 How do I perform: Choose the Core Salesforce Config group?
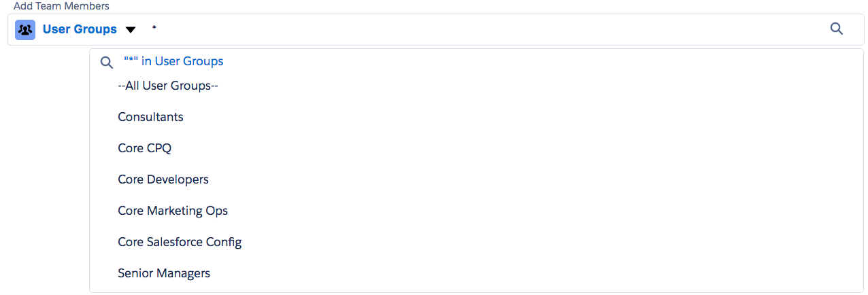(180, 242)
